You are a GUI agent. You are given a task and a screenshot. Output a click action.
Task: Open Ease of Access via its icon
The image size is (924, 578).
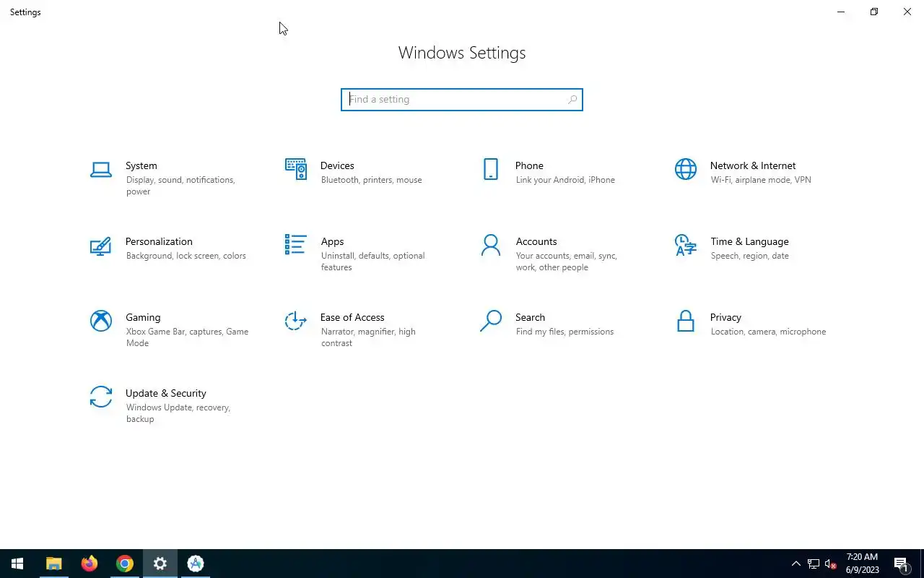296,321
